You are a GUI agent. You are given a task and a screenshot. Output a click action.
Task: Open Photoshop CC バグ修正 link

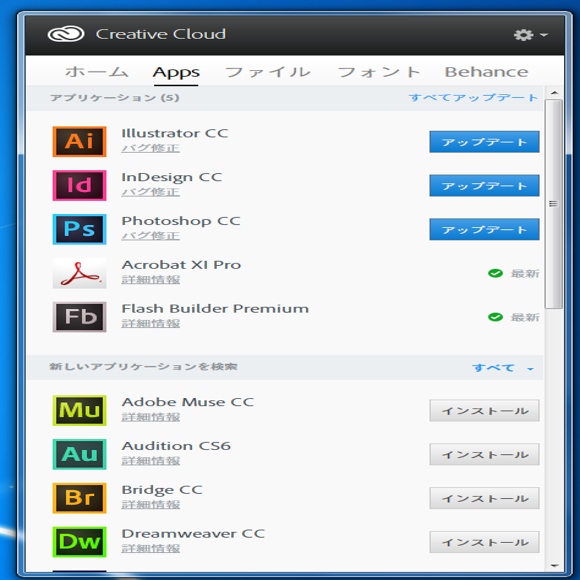pyautogui.click(x=151, y=236)
